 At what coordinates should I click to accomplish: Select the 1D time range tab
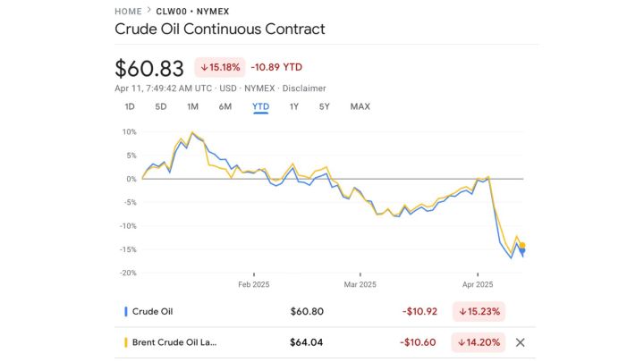pos(129,106)
